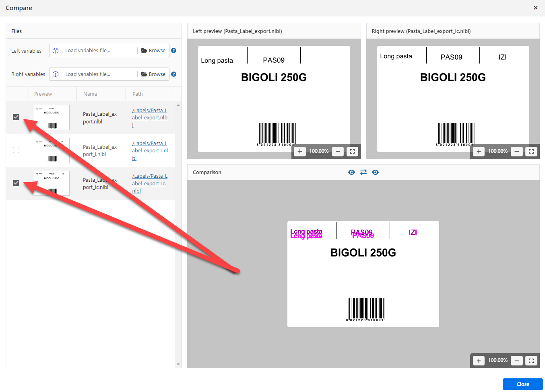
Task: Swap left and right comparison files
Action: (x=363, y=172)
